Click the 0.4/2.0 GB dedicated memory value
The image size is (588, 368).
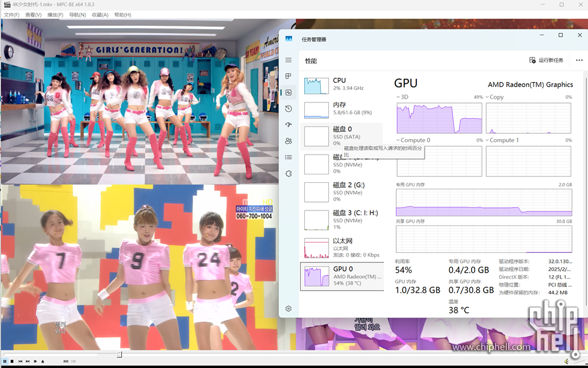click(469, 270)
